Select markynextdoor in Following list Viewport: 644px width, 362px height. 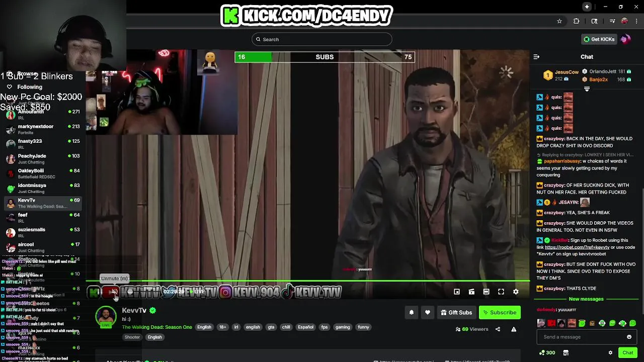tap(43, 129)
